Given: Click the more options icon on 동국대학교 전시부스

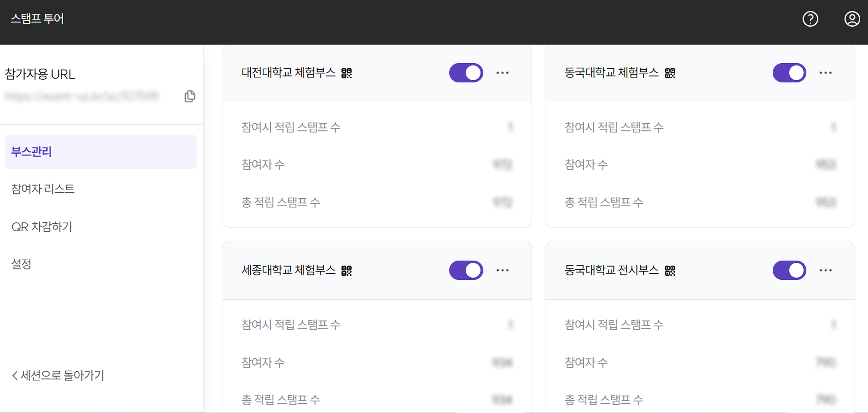Looking at the screenshot, I should point(826,270).
